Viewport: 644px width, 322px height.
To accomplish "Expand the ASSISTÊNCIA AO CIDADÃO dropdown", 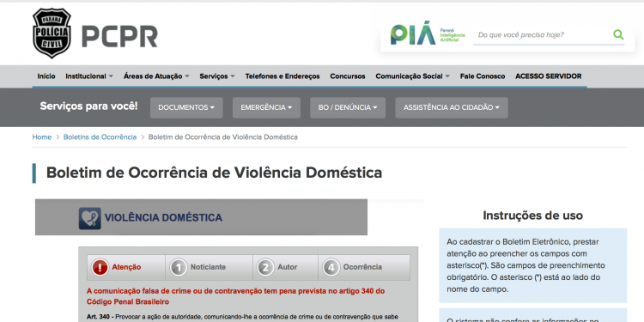I will (452, 107).
